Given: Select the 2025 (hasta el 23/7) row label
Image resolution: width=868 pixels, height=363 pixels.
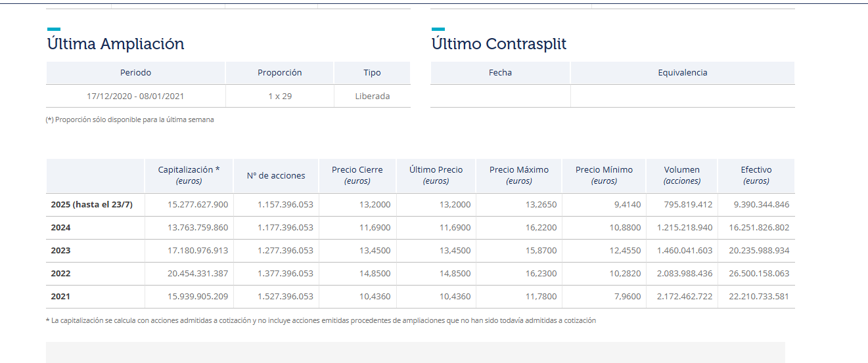Looking at the screenshot, I should [x=91, y=205].
